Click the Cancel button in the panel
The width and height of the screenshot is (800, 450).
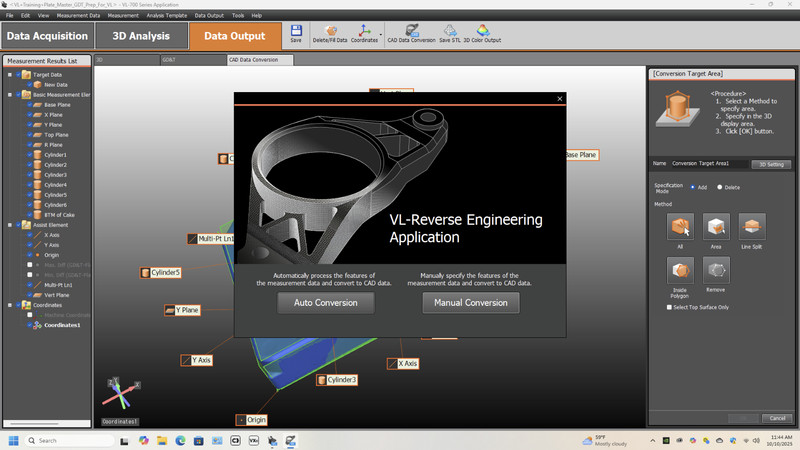click(x=777, y=418)
